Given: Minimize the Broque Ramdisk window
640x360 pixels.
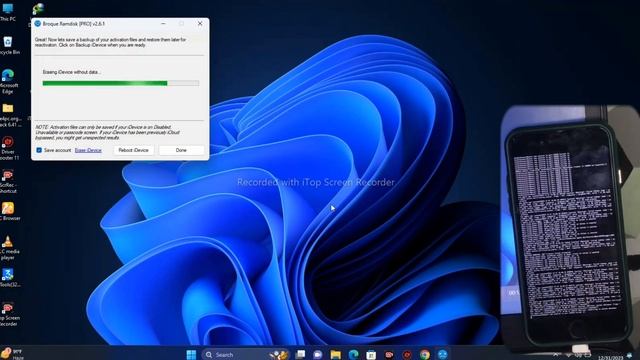Looking at the screenshot, I should (x=163, y=24).
